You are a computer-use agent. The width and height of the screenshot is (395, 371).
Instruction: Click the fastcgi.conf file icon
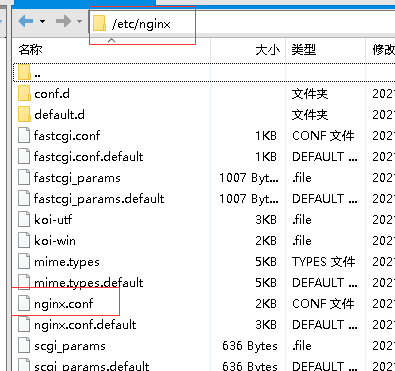pos(24,136)
